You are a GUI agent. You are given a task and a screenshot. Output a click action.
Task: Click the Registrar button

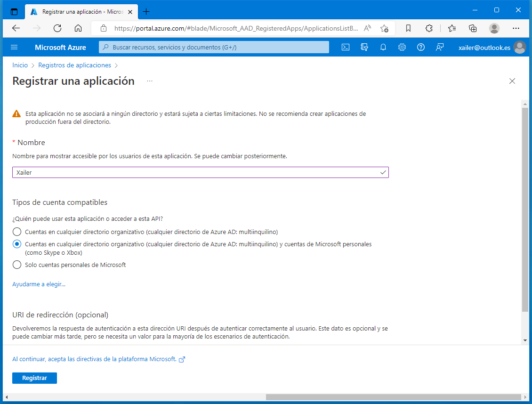[x=35, y=378]
